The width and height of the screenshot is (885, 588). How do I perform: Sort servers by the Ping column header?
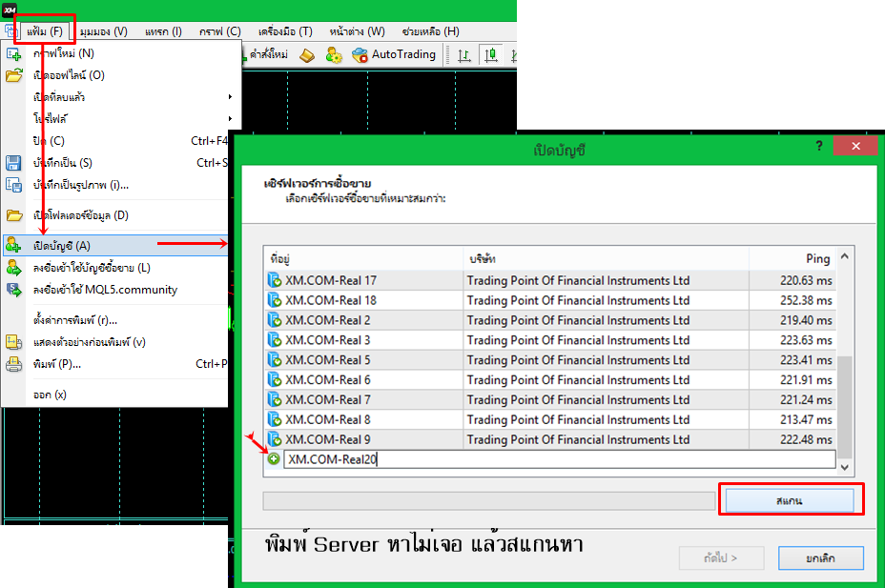pos(792,259)
